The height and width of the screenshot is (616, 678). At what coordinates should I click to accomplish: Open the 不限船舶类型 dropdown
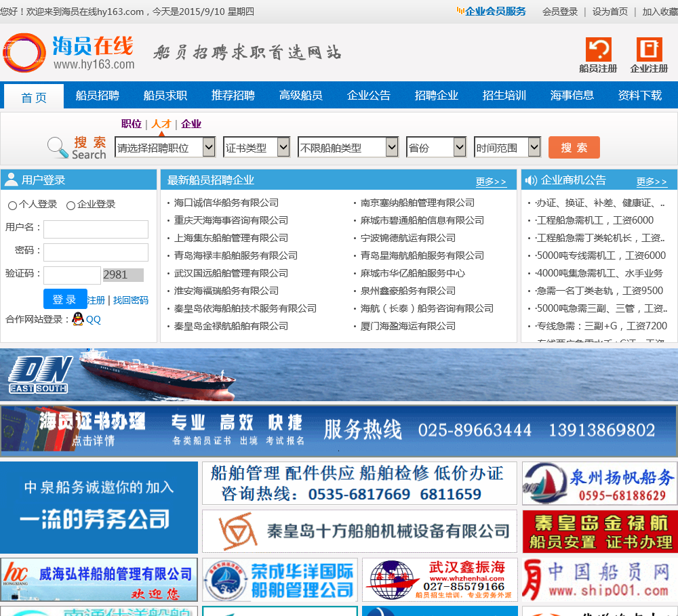(x=348, y=148)
